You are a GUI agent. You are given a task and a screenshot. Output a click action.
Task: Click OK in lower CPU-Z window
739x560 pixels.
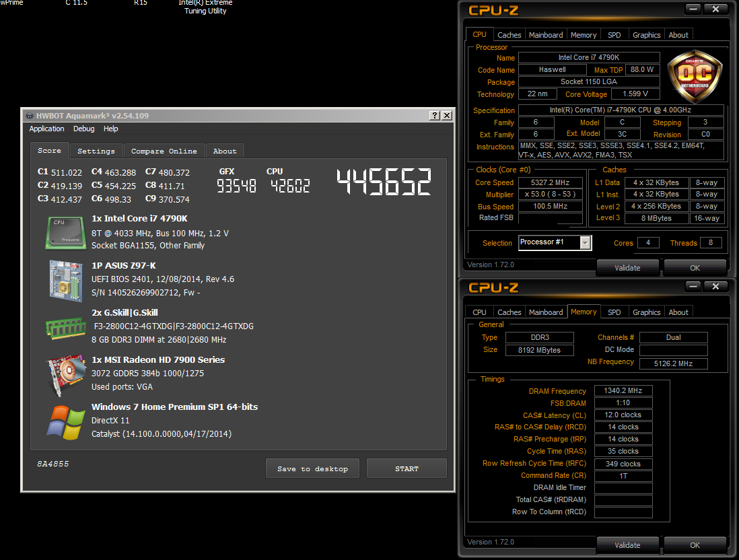(695, 545)
